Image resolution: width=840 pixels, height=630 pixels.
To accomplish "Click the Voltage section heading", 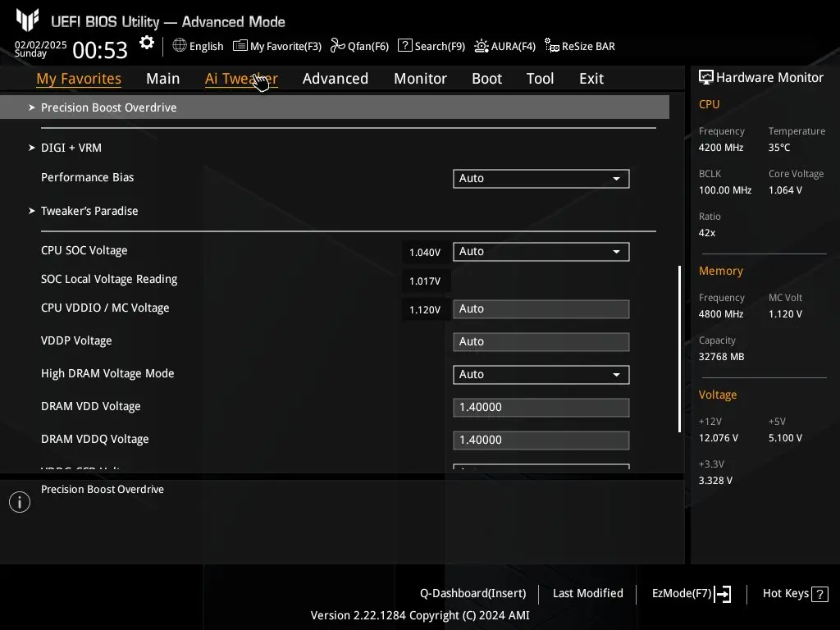I will [717, 395].
